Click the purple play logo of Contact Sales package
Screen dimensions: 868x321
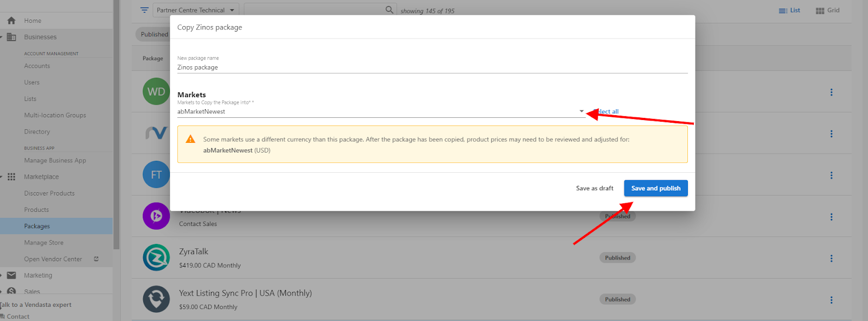click(x=156, y=216)
